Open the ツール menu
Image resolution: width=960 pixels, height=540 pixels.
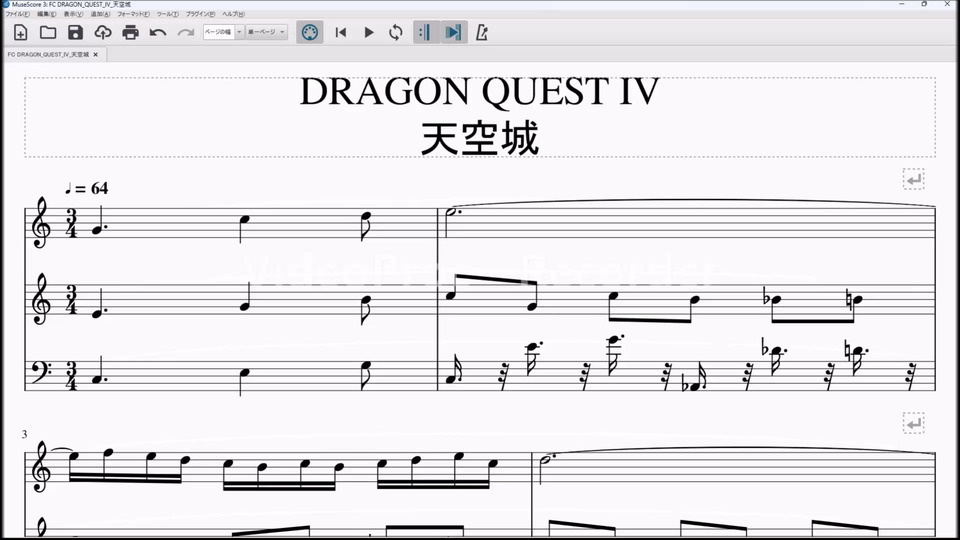pos(168,13)
